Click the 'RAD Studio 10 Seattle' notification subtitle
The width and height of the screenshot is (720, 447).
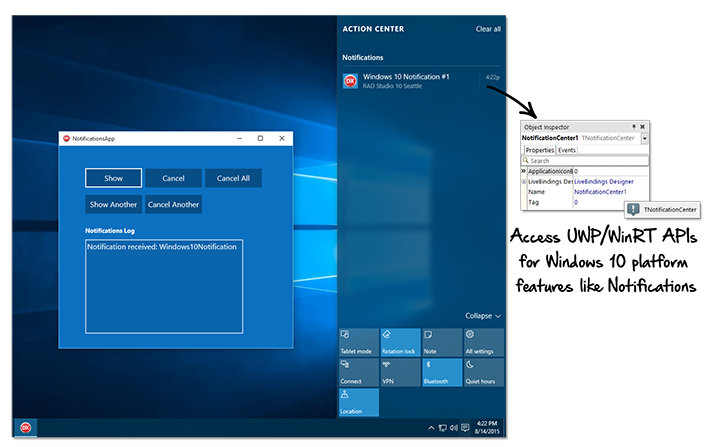point(392,86)
